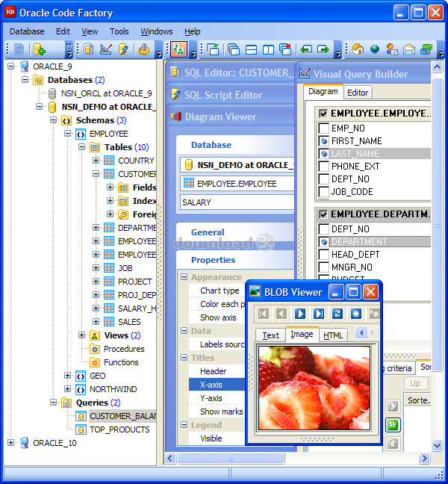Image resolution: width=448 pixels, height=484 pixels.
Task: Click the support user toolbar icon
Action: pos(392,49)
